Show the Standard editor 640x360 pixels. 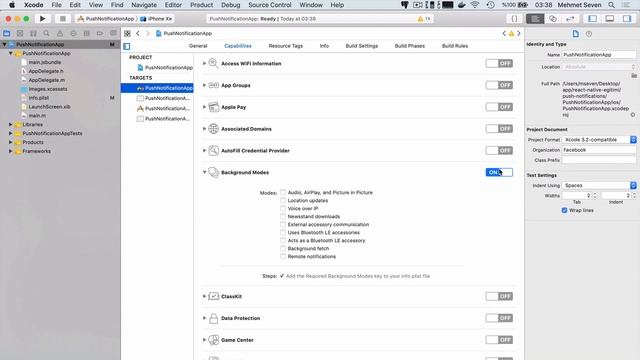click(x=535, y=19)
